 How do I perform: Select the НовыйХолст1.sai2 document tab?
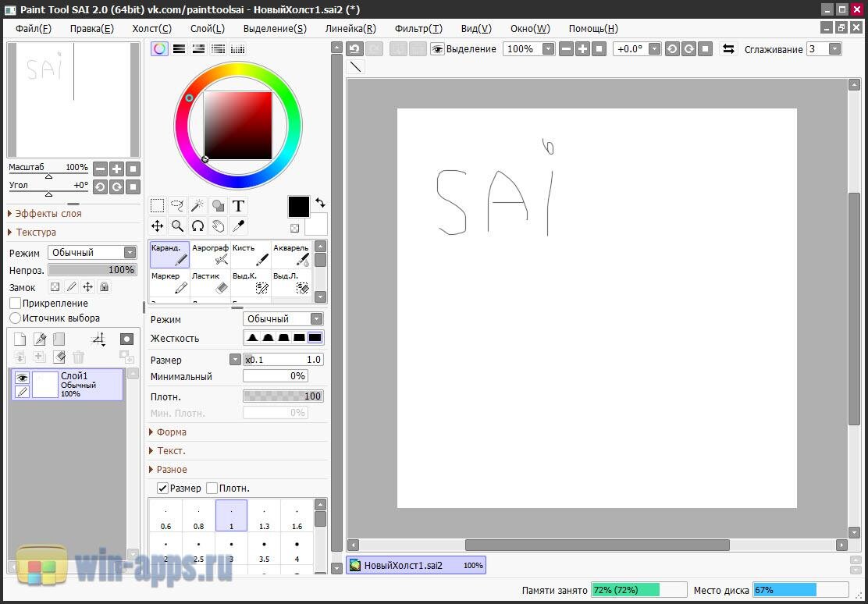pyautogui.click(x=416, y=565)
